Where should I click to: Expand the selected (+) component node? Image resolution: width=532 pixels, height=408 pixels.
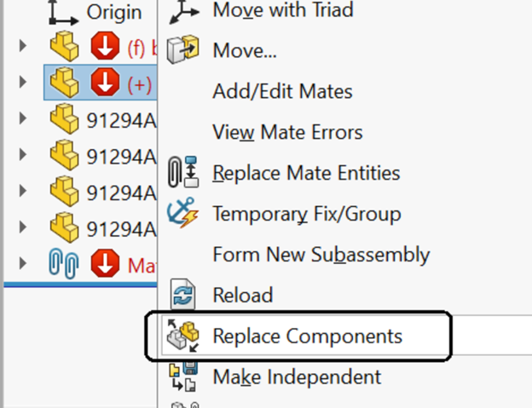click(x=23, y=82)
